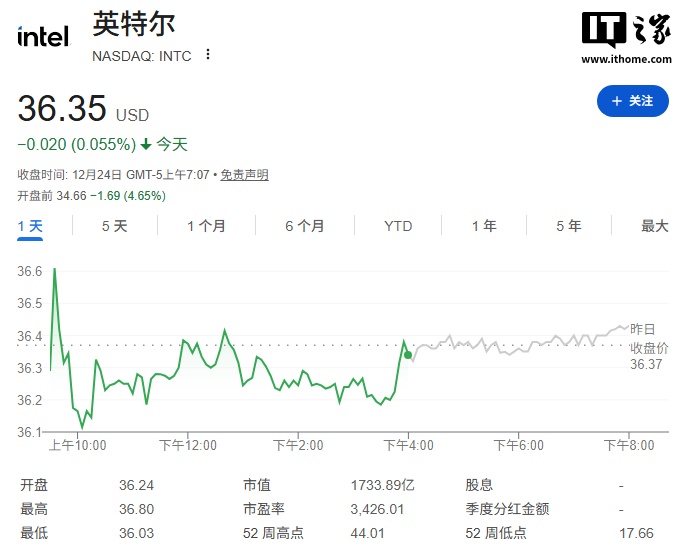Click the 英特尔 company title
The height and width of the screenshot is (559, 682).
click(x=134, y=24)
